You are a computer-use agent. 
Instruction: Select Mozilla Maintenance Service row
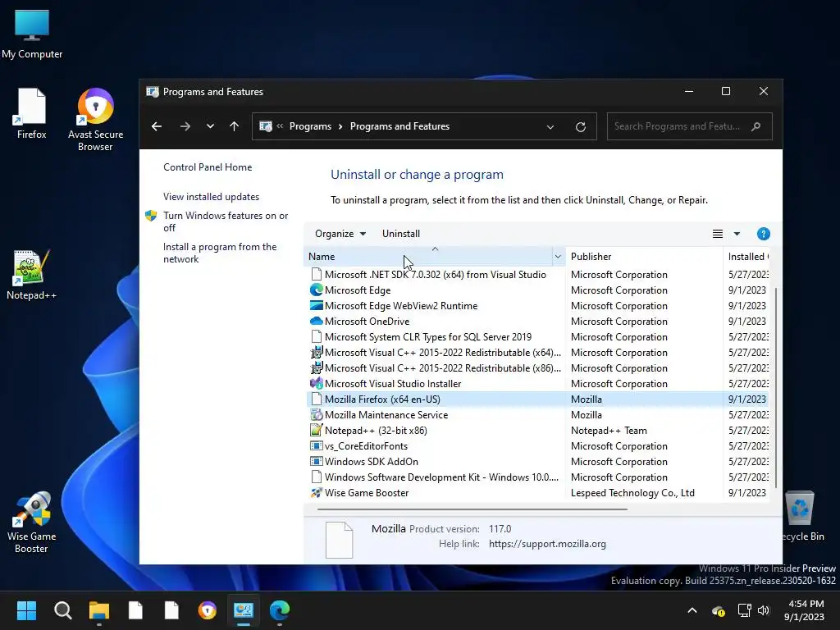[x=538, y=414]
